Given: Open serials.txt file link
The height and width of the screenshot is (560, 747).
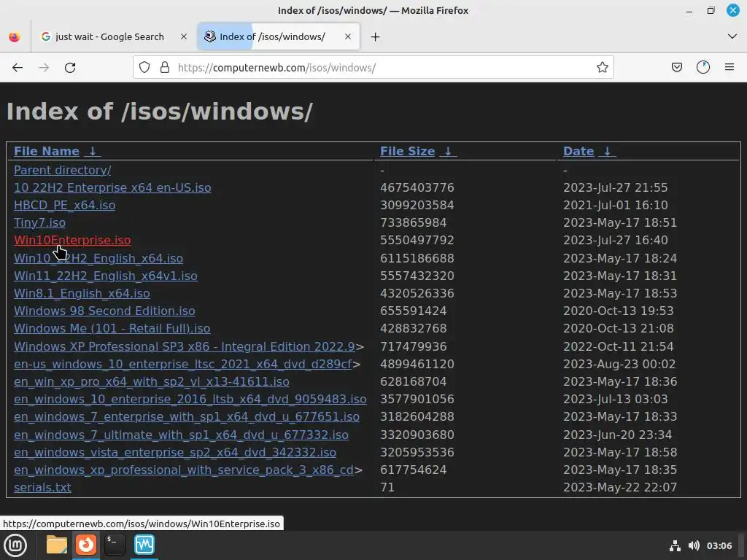Looking at the screenshot, I should click(x=42, y=488).
